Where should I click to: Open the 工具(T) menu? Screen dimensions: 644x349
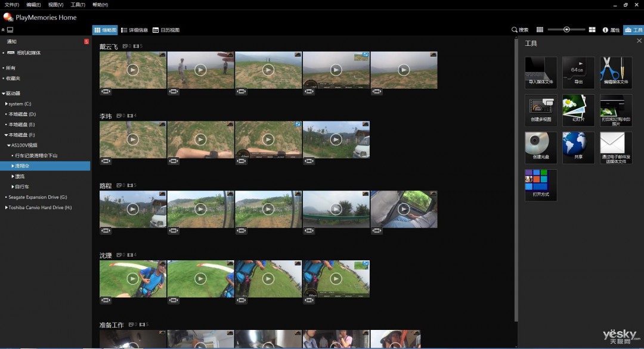point(78,5)
